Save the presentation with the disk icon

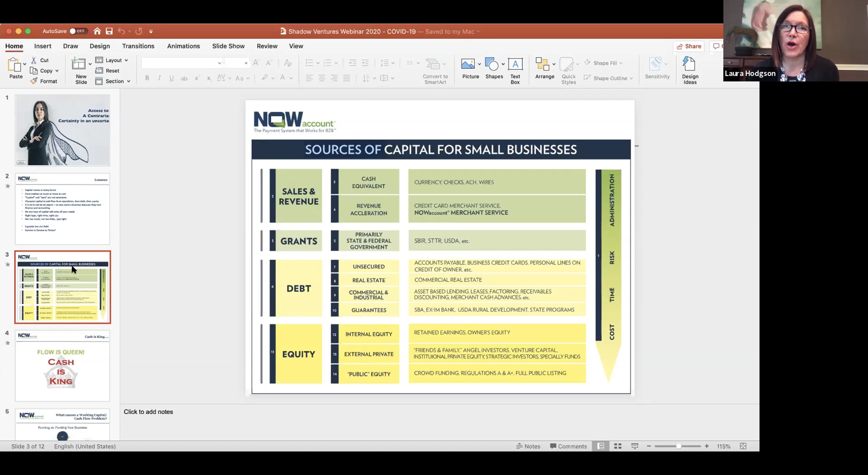pyautogui.click(x=109, y=31)
